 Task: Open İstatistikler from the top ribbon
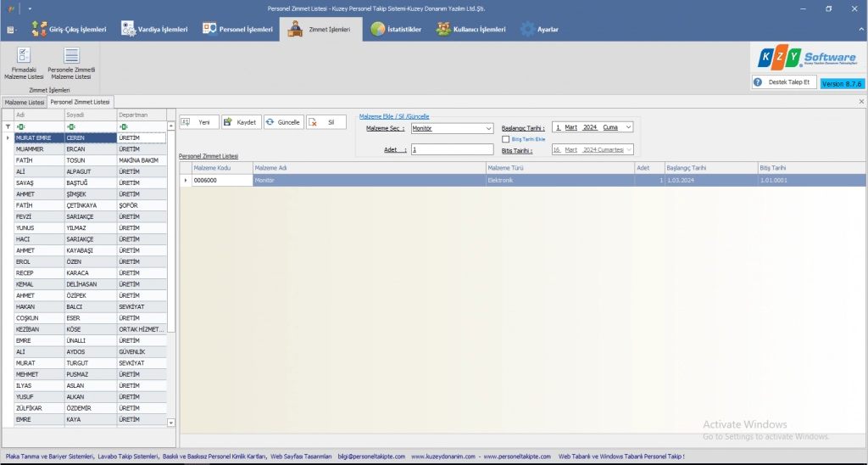tap(396, 29)
